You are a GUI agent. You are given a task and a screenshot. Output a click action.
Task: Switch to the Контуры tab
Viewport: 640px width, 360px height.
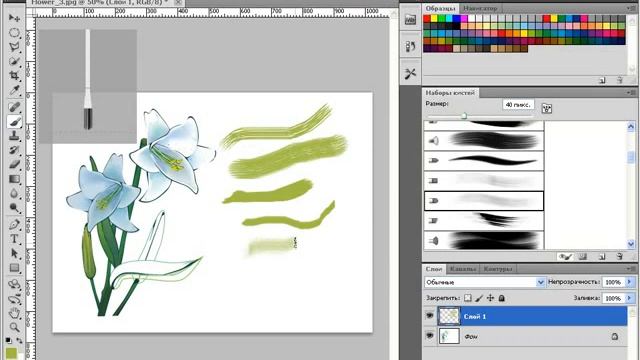[498, 269]
